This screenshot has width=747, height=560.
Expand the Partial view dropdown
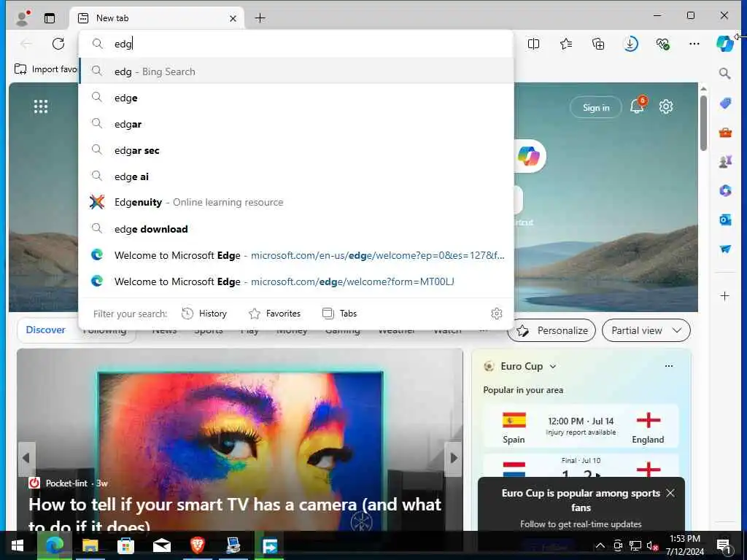click(x=646, y=330)
